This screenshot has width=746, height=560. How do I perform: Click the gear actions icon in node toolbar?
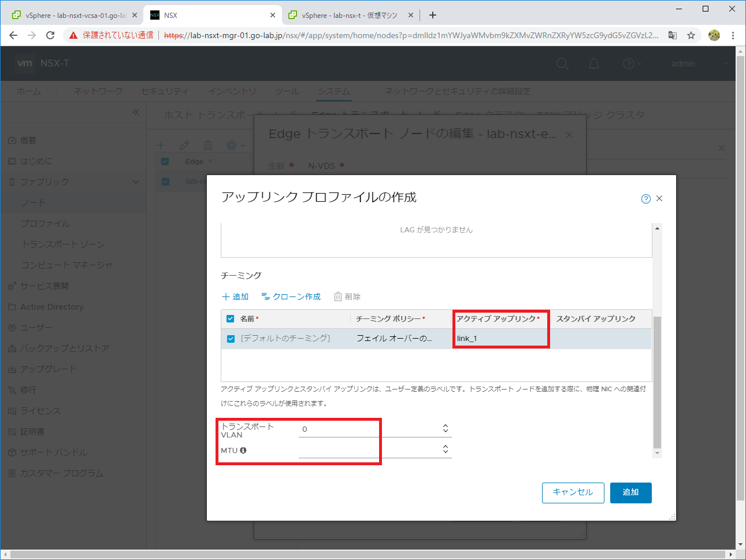tap(232, 145)
